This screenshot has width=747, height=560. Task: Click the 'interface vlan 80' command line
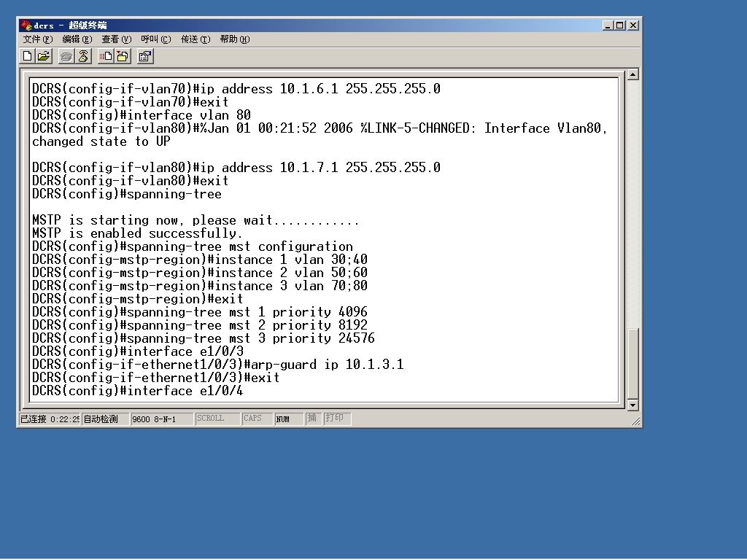pyautogui.click(x=142, y=115)
